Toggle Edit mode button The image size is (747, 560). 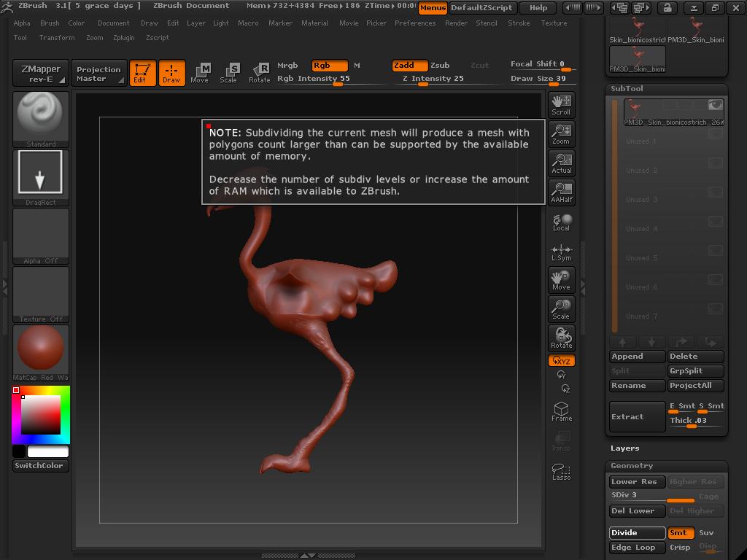[142, 73]
